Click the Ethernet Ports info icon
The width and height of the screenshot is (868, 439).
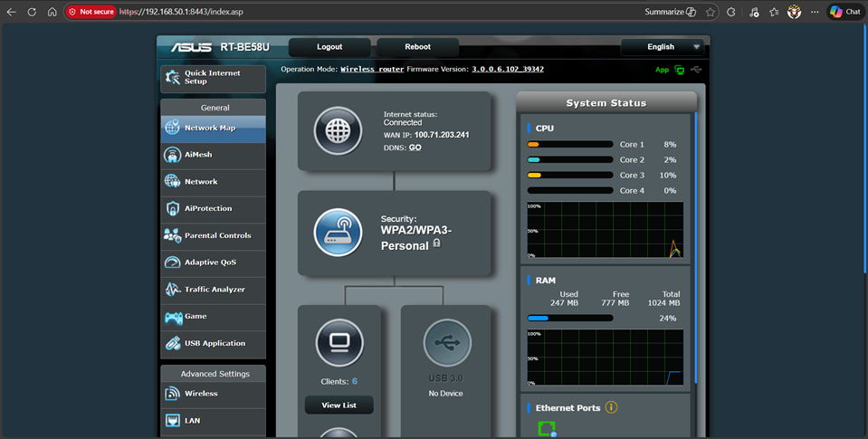pos(611,407)
